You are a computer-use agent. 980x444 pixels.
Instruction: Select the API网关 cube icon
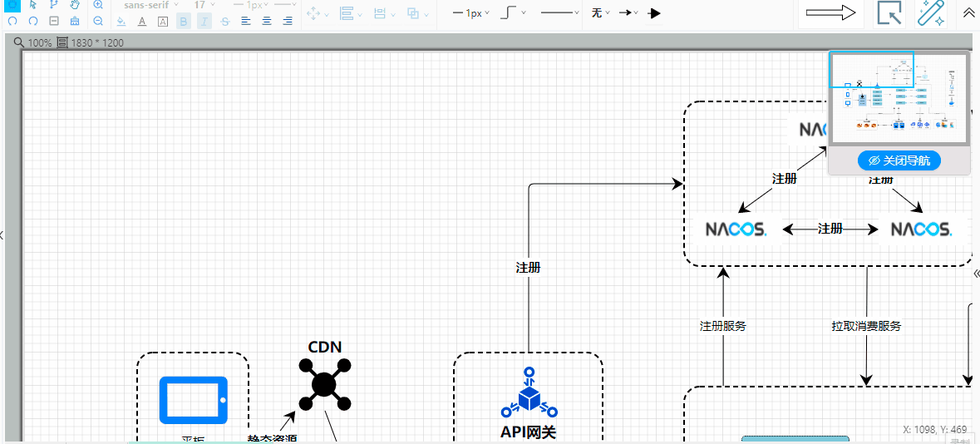click(x=529, y=392)
